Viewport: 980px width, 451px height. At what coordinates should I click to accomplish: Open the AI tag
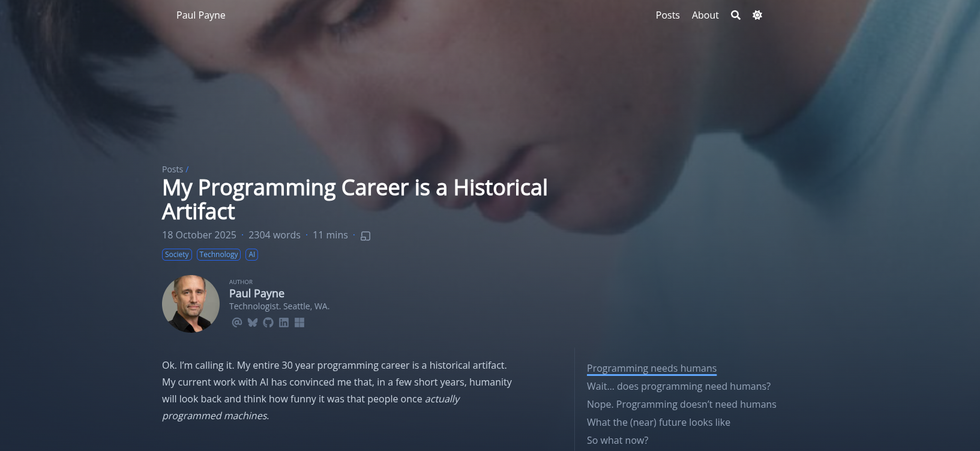(x=252, y=255)
